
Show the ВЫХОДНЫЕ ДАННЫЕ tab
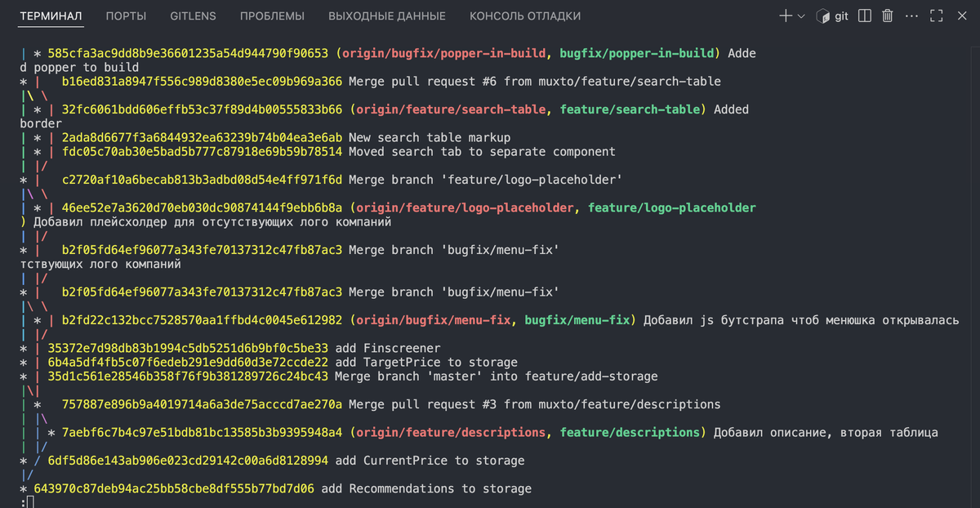coord(387,16)
